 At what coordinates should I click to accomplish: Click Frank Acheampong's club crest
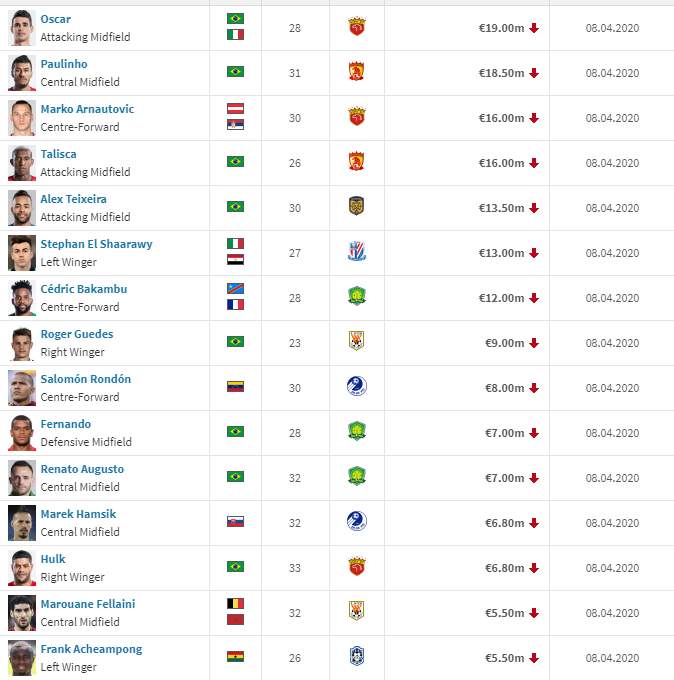click(x=357, y=657)
